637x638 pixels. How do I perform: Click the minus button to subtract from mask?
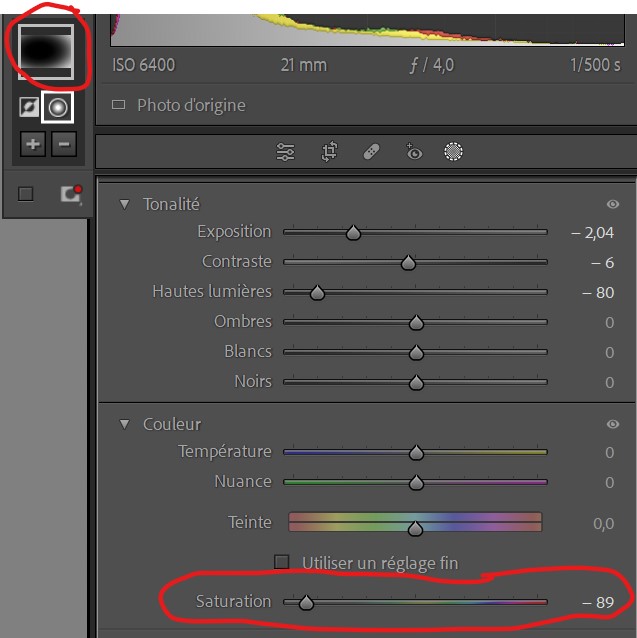coord(64,144)
